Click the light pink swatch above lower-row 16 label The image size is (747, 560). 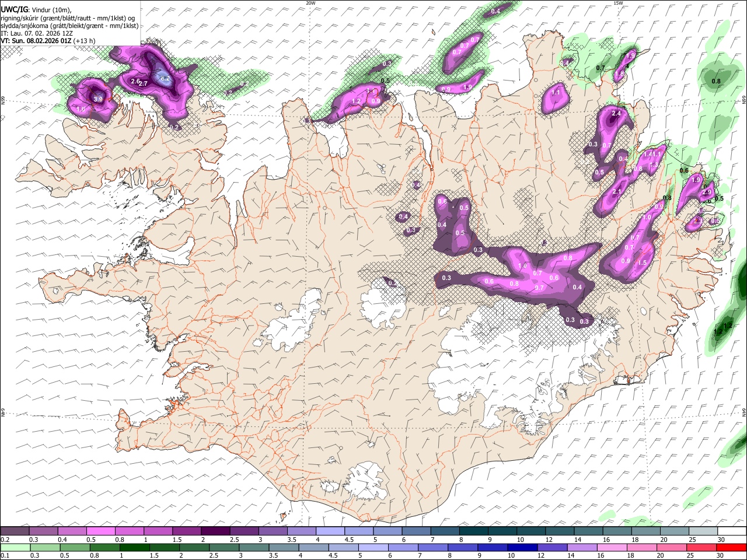[x=612, y=547]
